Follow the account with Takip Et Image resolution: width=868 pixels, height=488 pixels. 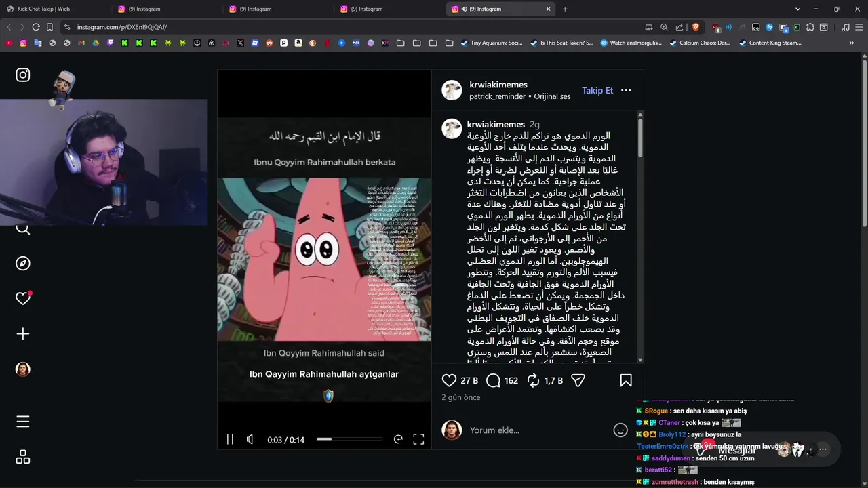[597, 90]
